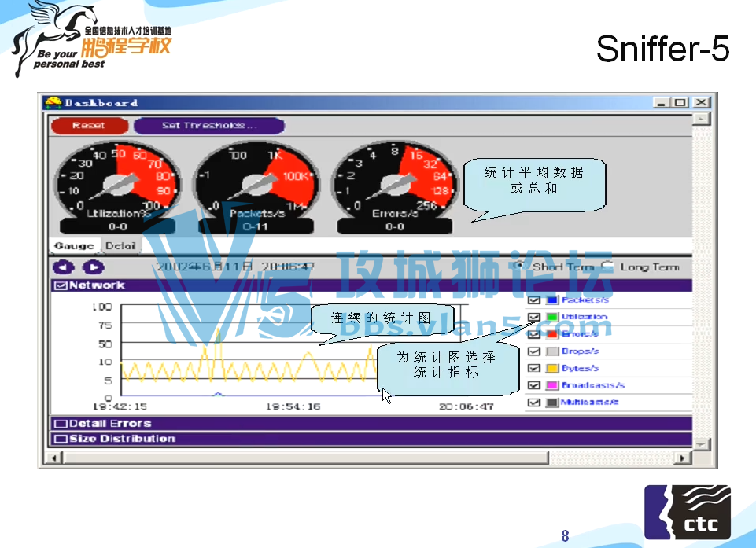Click the vertical scrollbar up arrow

(x=701, y=119)
